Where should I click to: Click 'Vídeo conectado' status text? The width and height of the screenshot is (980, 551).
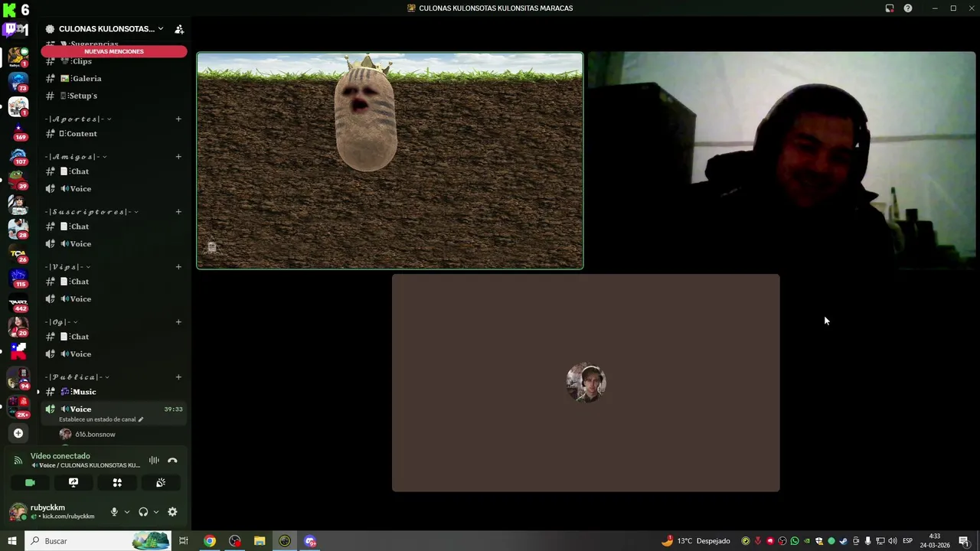60,456
